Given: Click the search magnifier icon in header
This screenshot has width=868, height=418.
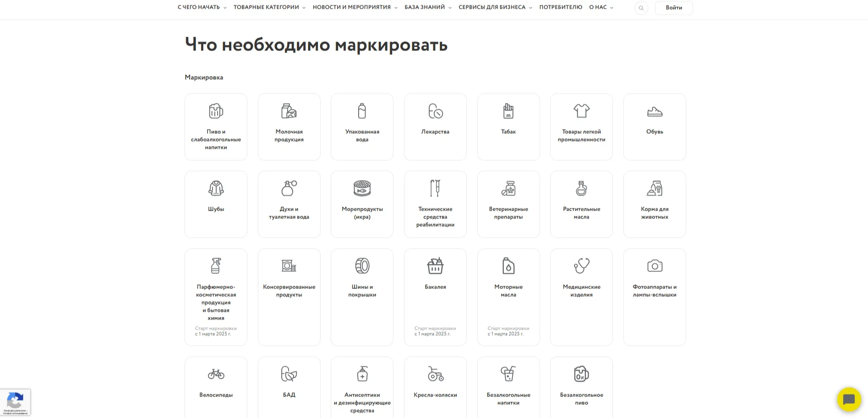Looking at the screenshot, I should coord(641,8).
